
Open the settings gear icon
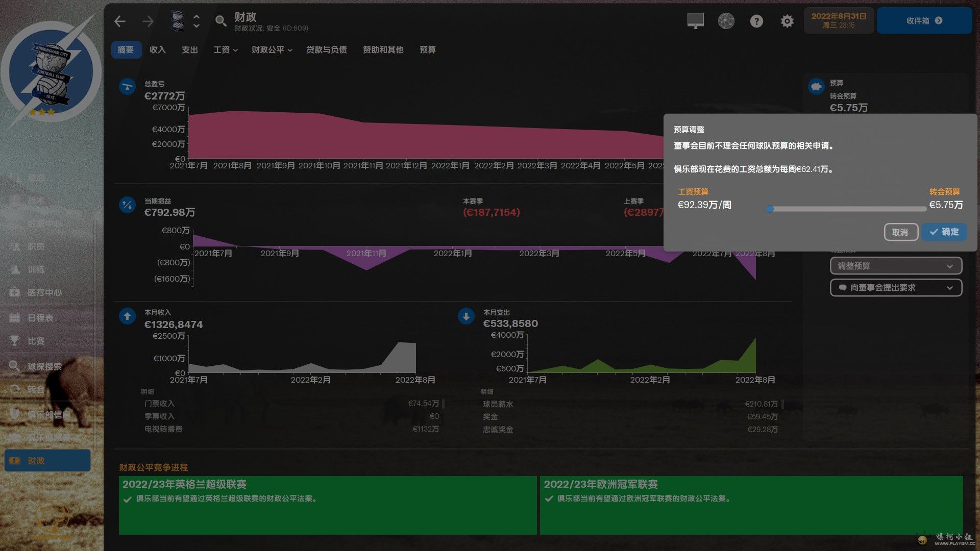(787, 21)
